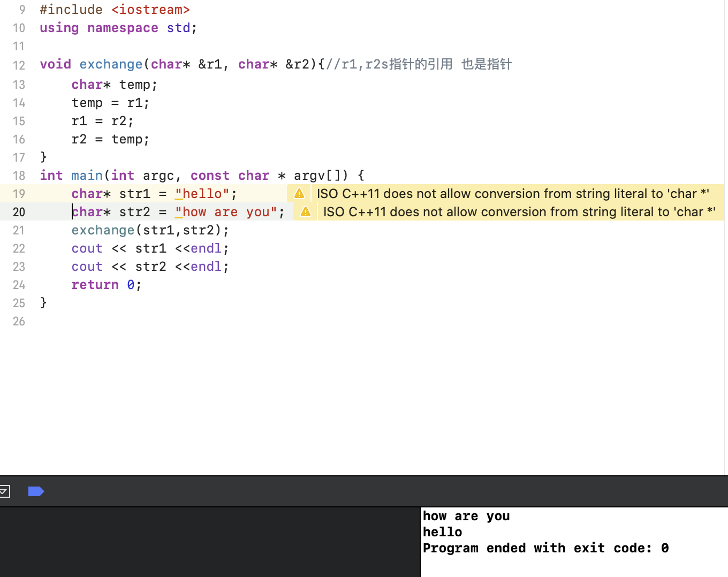
Task: Add a breakpoint at line number 21
Action: (x=19, y=231)
